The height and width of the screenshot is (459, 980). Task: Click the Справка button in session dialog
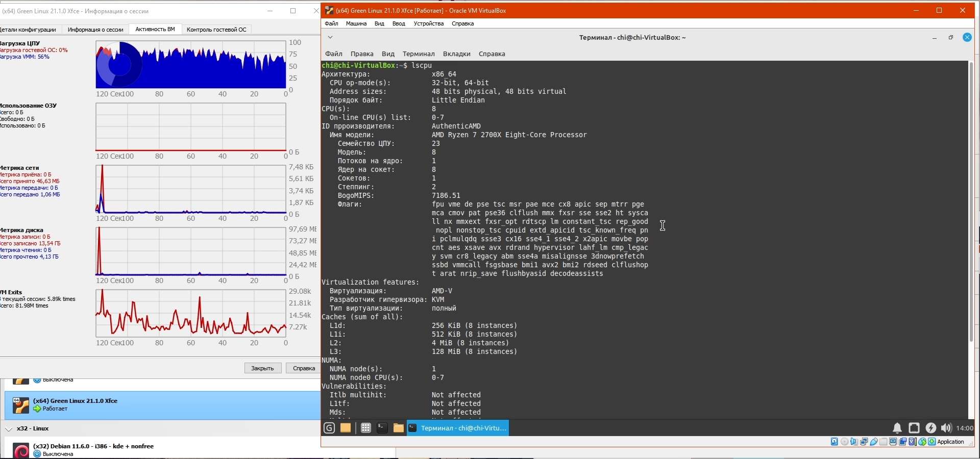click(x=304, y=368)
